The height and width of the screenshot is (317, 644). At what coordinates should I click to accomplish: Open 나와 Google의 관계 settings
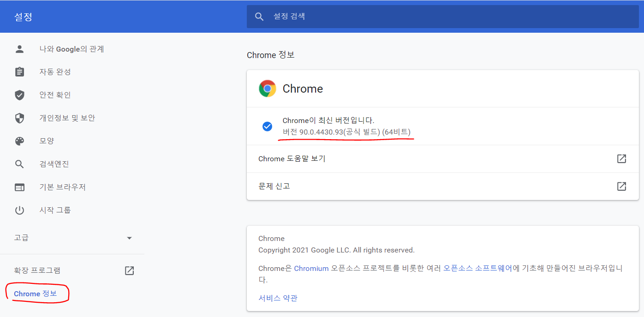(x=72, y=49)
